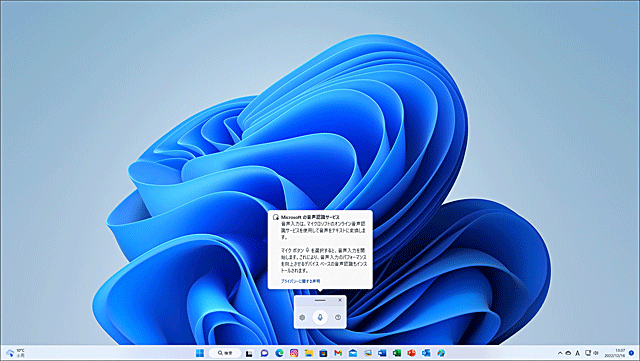
Task: Open the privacy statement link
Action: click(x=300, y=281)
